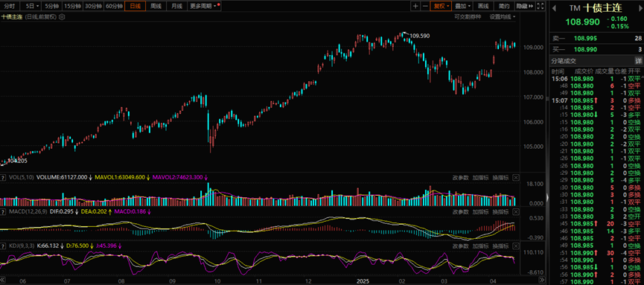644x285 pixels.
Task: Click 改参数 in the MACD panel
Action: 460,211
